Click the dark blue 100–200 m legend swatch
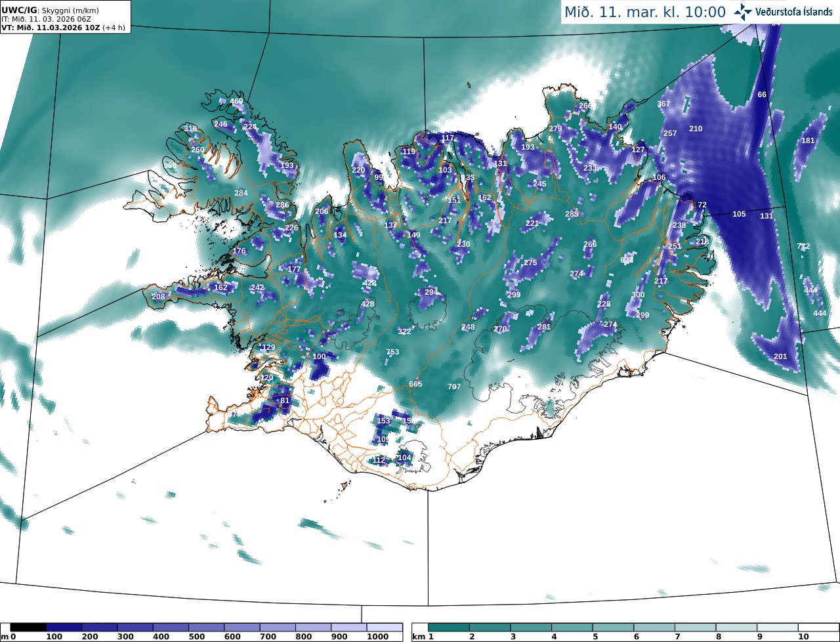This screenshot has height=642, width=840. pos(64,628)
